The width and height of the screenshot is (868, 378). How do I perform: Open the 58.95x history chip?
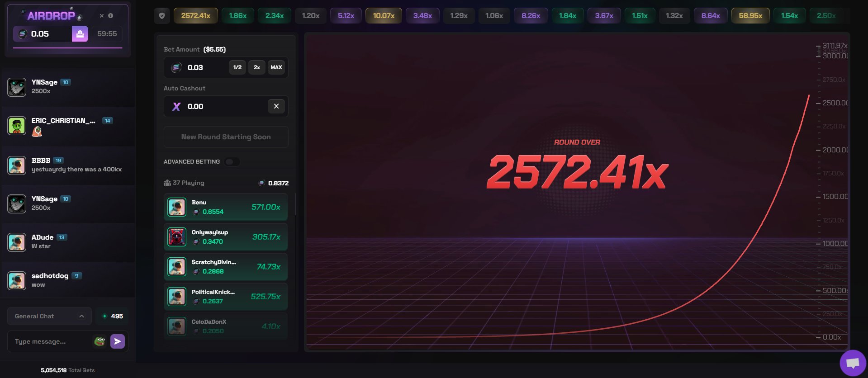coord(750,16)
